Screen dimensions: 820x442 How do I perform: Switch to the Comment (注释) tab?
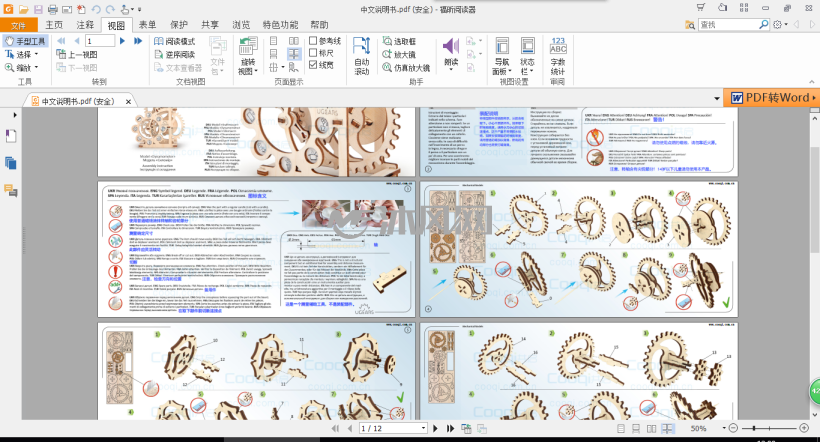pyautogui.click(x=85, y=25)
